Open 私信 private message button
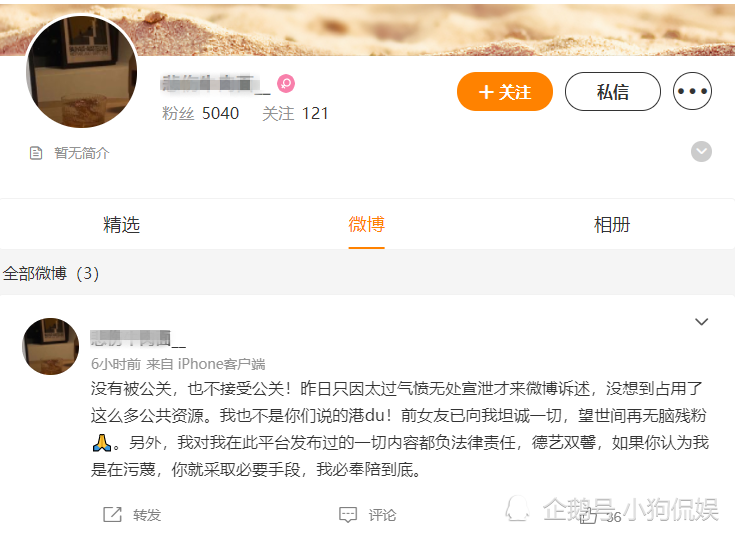This screenshot has width=735, height=534. pyautogui.click(x=613, y=91)
